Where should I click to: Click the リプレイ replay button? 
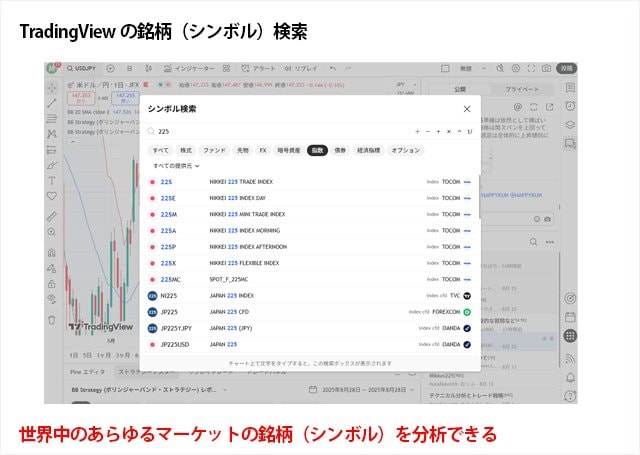coord(301,69)
